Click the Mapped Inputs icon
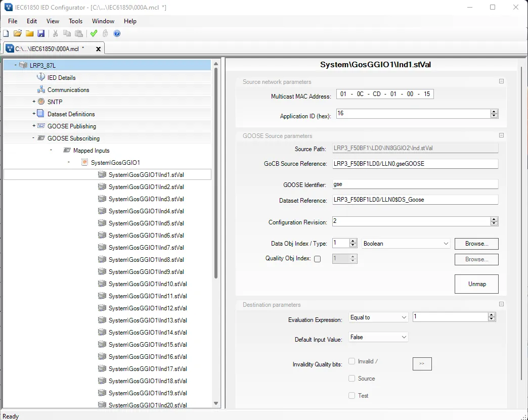This screenshot has height=420, width=528. pos(67,150)
